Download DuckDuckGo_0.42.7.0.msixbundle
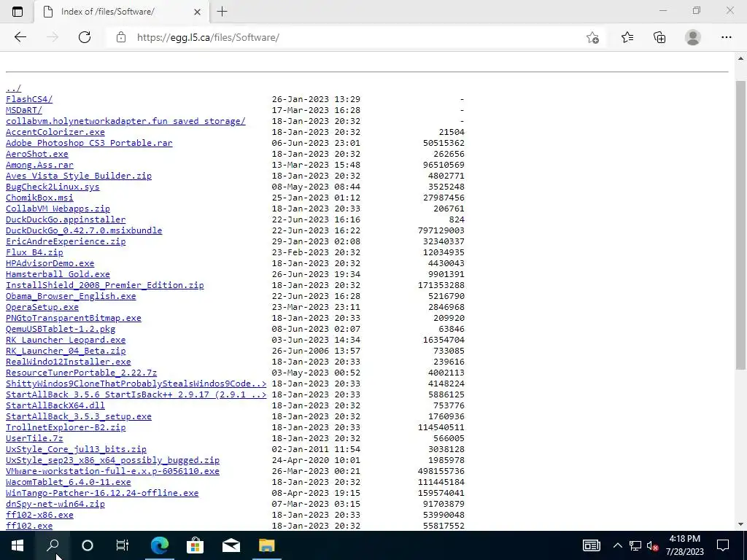This screenshot has width=747, height=560. [x=84, y=230]
